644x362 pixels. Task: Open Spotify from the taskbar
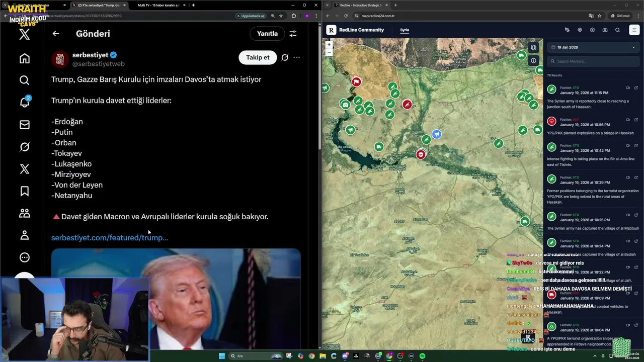422,356
